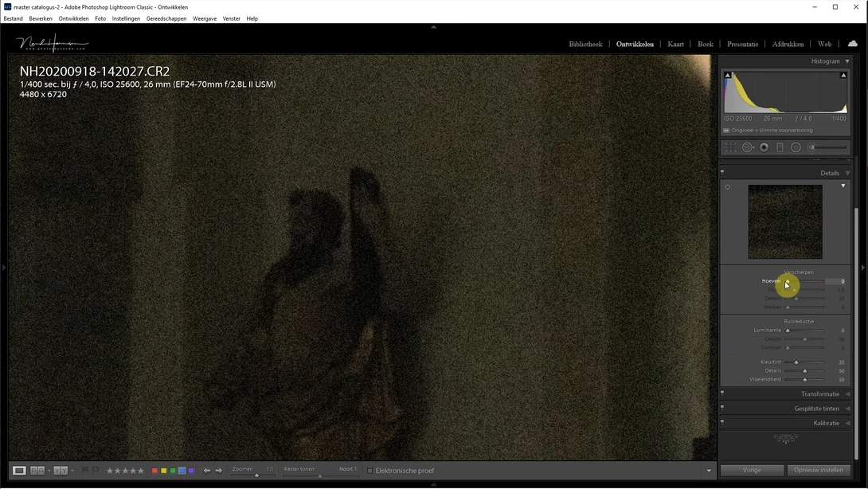Click Kleurtint noise reduction slider

(805, 362)
